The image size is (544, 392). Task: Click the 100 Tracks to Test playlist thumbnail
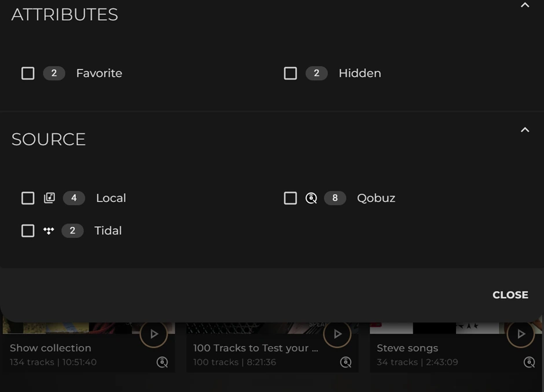255,328
